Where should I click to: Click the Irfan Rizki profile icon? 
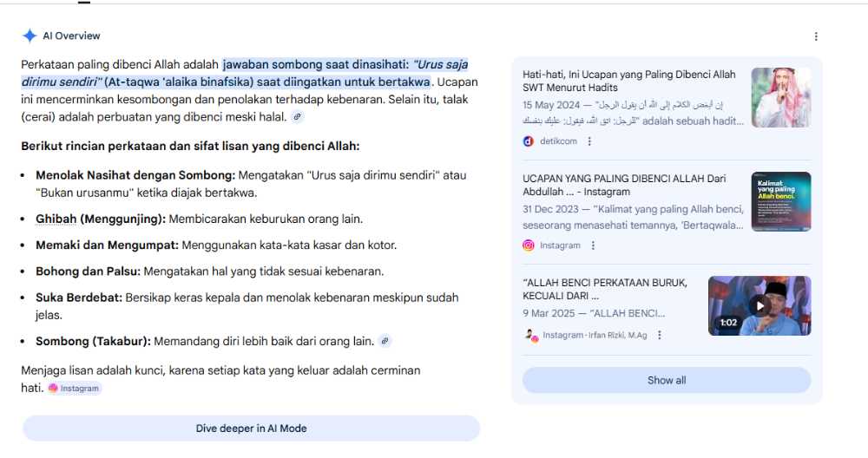click(531, 335)
